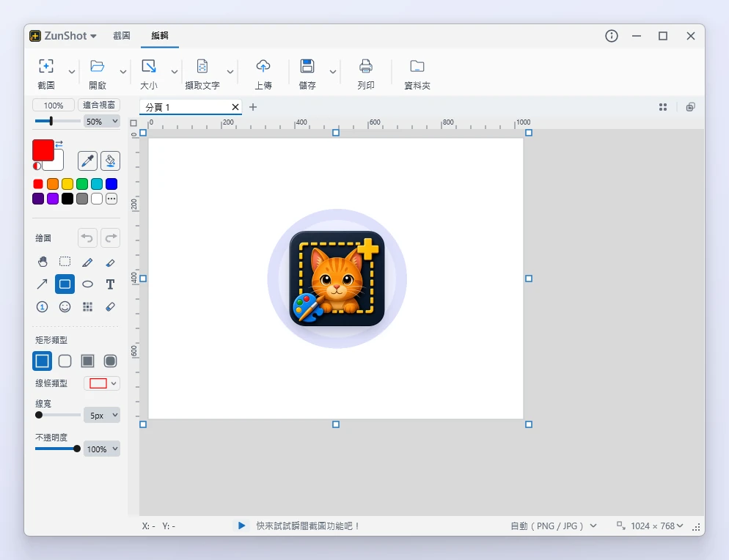
Task: Select the mosaic pixelate tool
Action: point(87,306)
